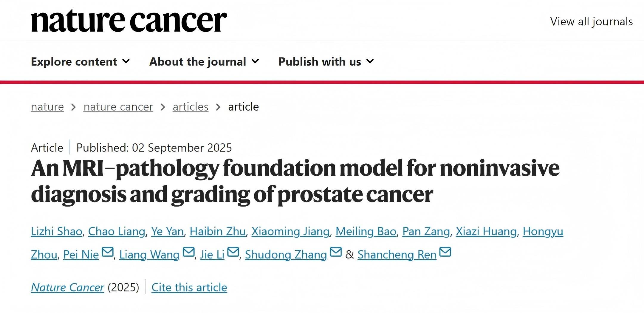Viewport: 644px width, 313px height.
Task: Expand the Explore content chevron
Action: click(x=126, y=61)
